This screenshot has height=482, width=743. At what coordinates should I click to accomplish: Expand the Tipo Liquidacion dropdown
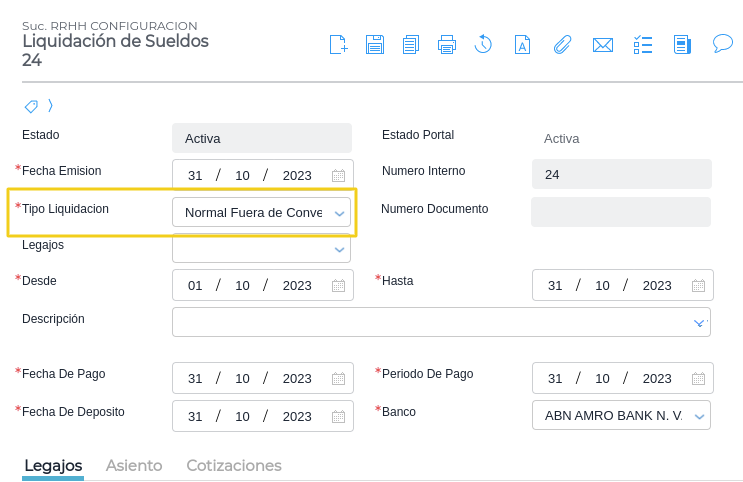pos(339,213)
